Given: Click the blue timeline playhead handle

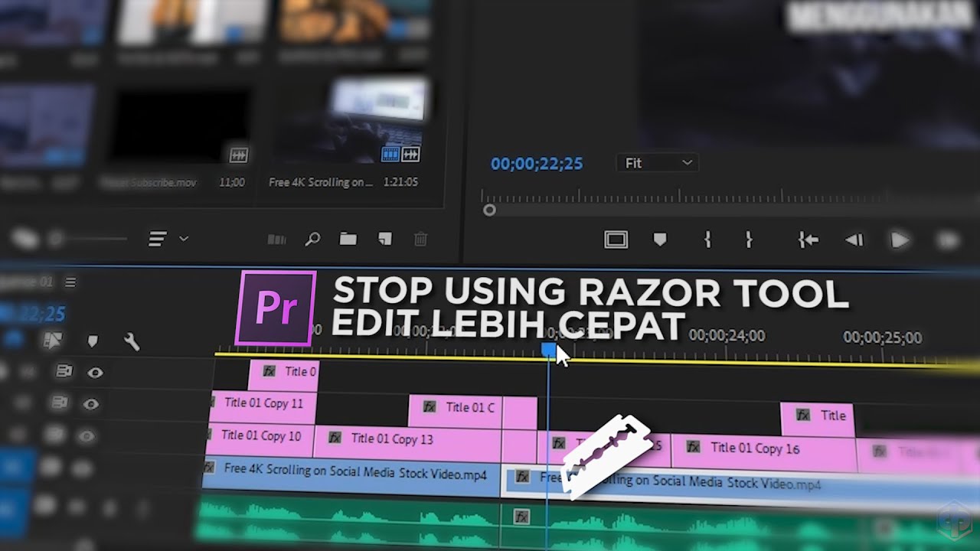Looking at the screenshot, I should (x=548, y=350).
